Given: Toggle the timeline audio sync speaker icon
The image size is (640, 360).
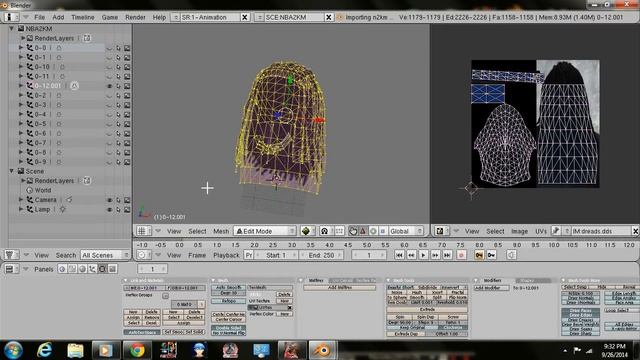Looking at the screenshot, I should point(511,255).
